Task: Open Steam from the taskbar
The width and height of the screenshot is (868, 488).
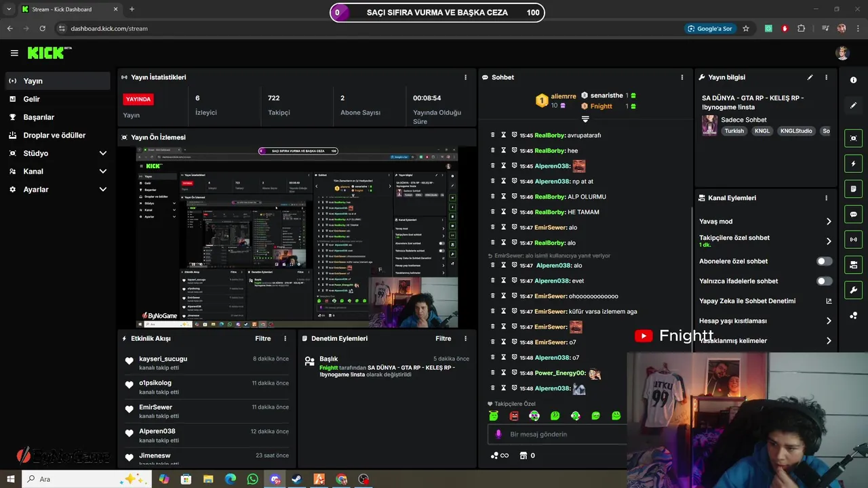Action: (x=297, y=479)
